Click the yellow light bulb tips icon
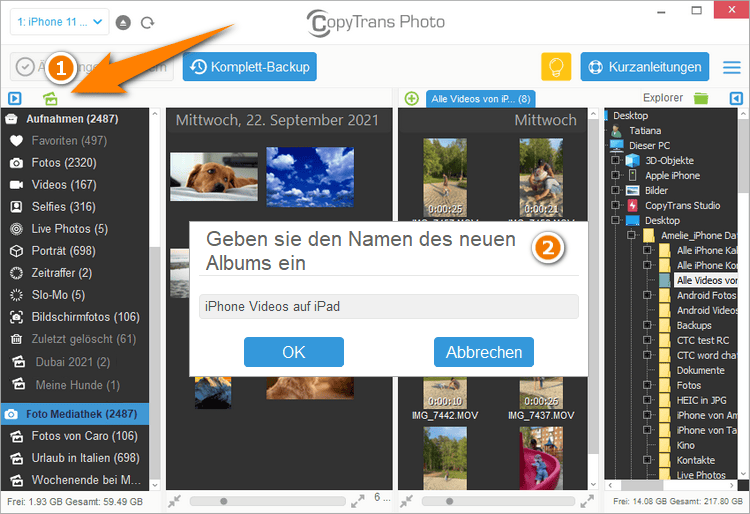 pyautogui.click(x=556, y=66)
